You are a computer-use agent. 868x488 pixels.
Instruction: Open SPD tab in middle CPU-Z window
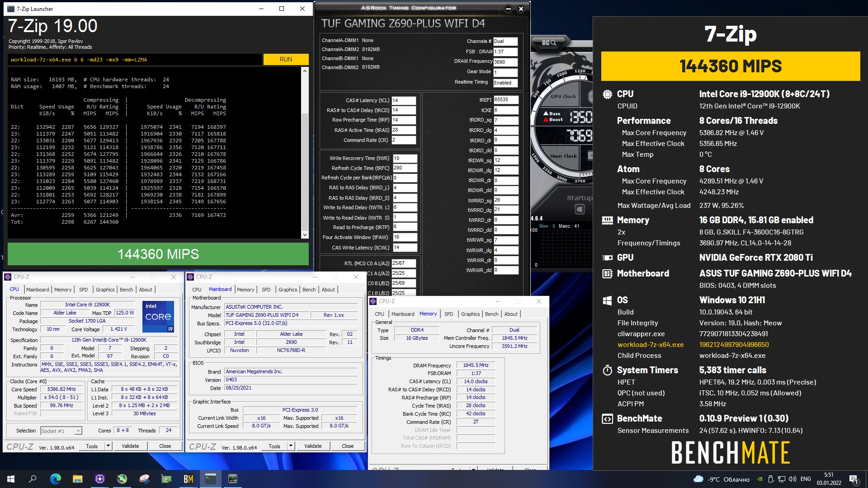click(266, 290)
